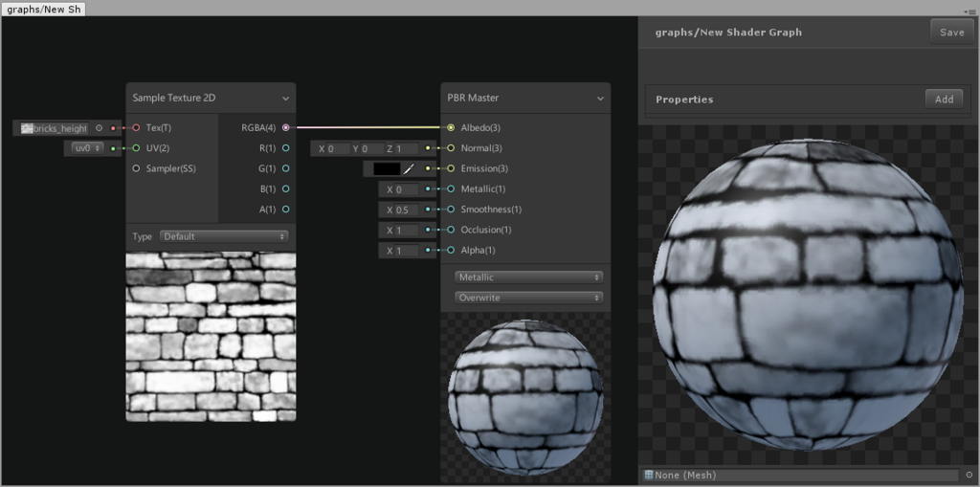
Task: Click the graphs/New Shader Graph title
Action: coord(728,32)
